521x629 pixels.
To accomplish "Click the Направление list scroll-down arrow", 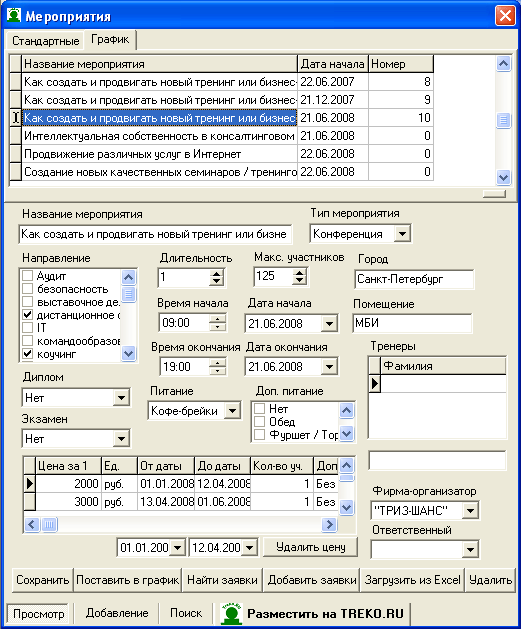I will [128, 354].
